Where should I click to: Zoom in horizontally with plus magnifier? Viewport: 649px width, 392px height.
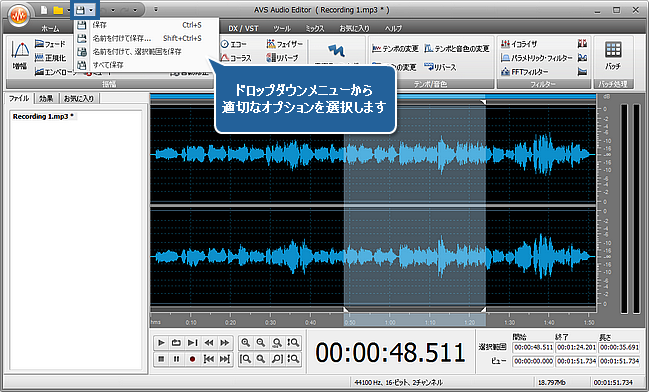tap(245, 343)
